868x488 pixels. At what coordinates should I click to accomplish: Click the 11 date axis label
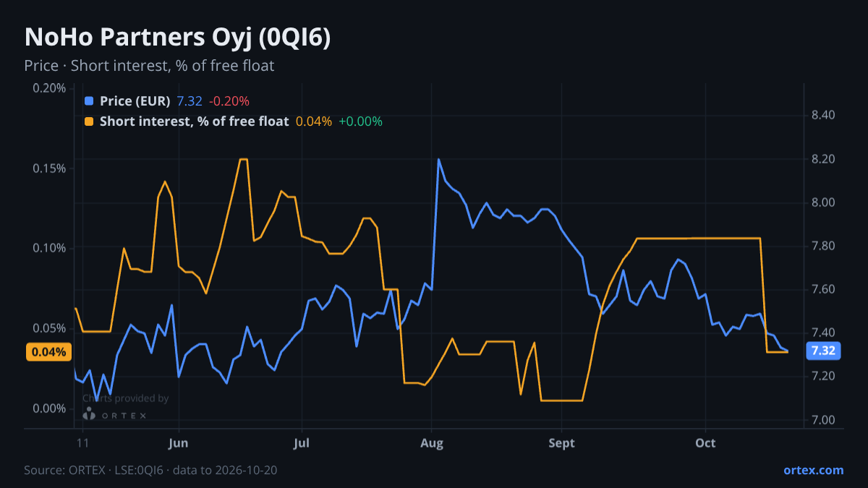pos(82,442)
